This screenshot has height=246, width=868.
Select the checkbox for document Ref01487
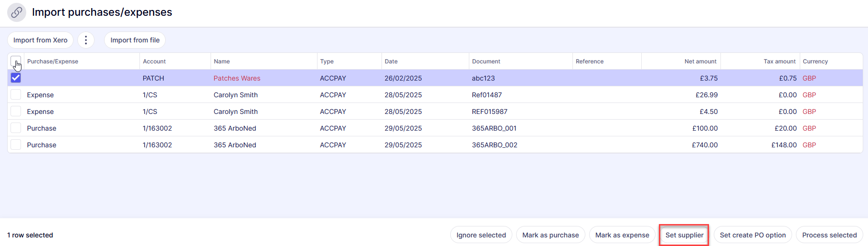[16, 95]
